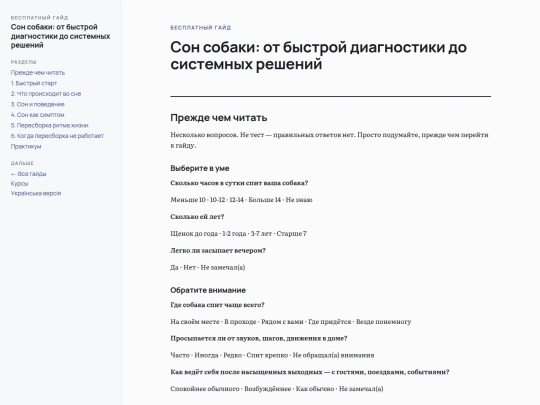Image resolution: width=540 pixels, height=405 pixels.
Task: Click answer line 'Да · Нет · Не замечал(а)'
Action: point(208,267)
